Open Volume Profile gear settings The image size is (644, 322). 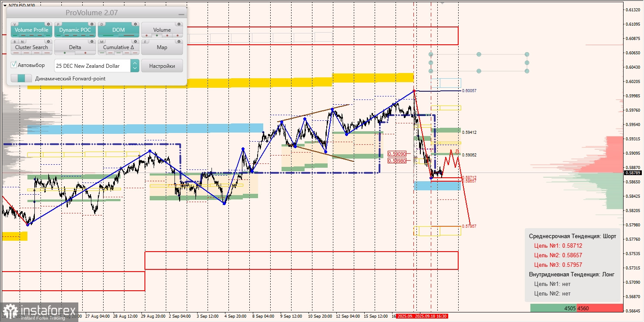coord(48,24)
